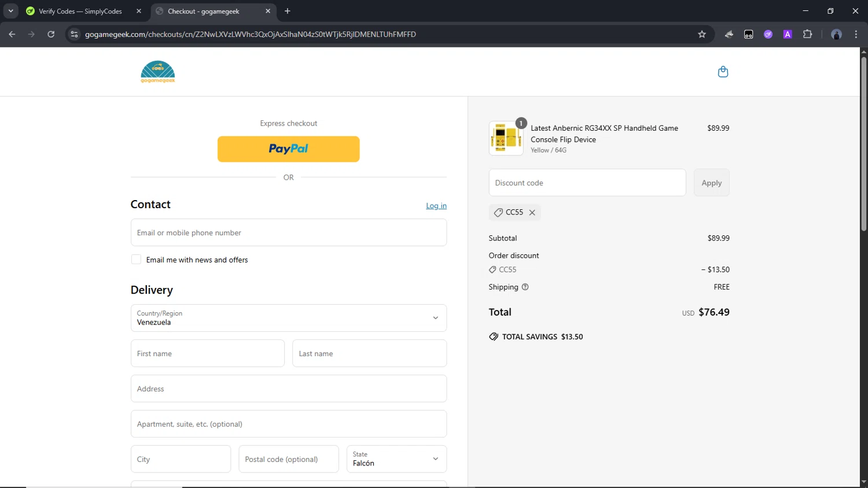868x488 pixels.
Task: Close the Verify Codes SimplyCodes tab
Action: [139, 11]
